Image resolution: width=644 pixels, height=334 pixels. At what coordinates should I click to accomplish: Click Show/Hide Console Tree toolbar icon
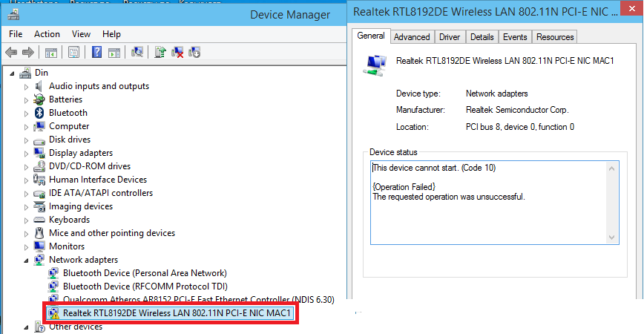pos(51,52)
